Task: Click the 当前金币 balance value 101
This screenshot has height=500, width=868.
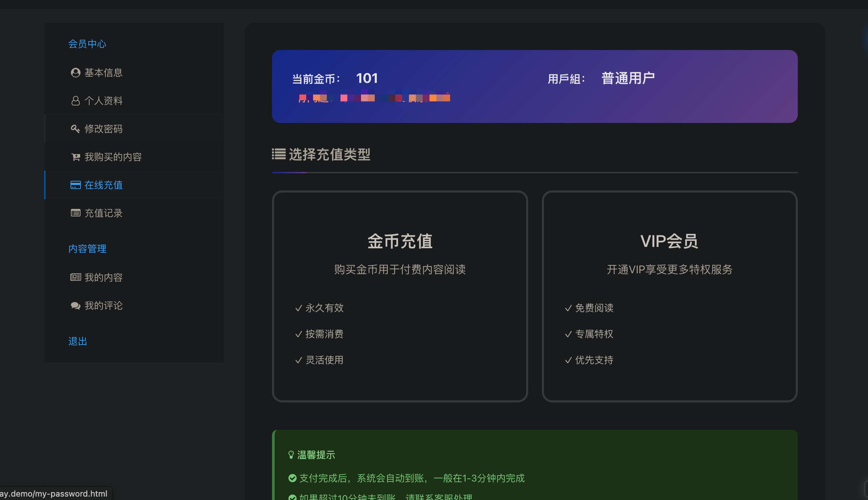Action: coord(367,78)
